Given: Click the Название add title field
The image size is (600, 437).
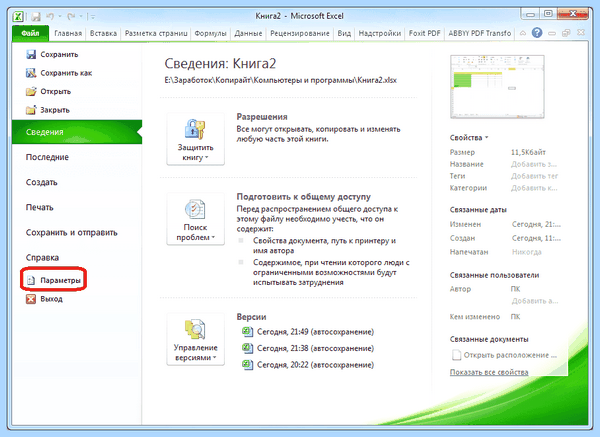Looking at the screenshot, I should (x=534, y=164).
